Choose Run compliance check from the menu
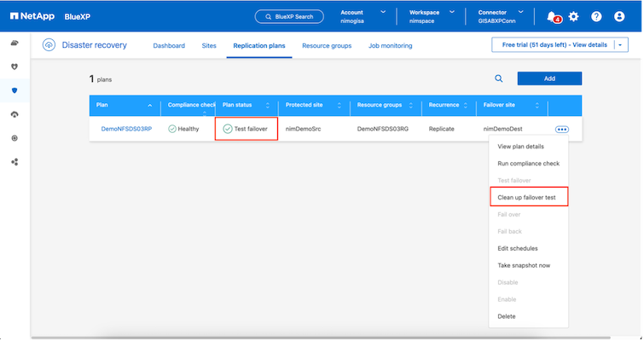The height and width of the screenshot is (341, 644). (529, 164)
